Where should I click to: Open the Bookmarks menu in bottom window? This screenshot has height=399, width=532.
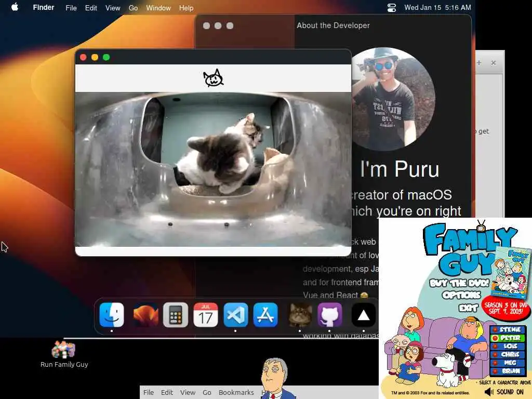236,392
